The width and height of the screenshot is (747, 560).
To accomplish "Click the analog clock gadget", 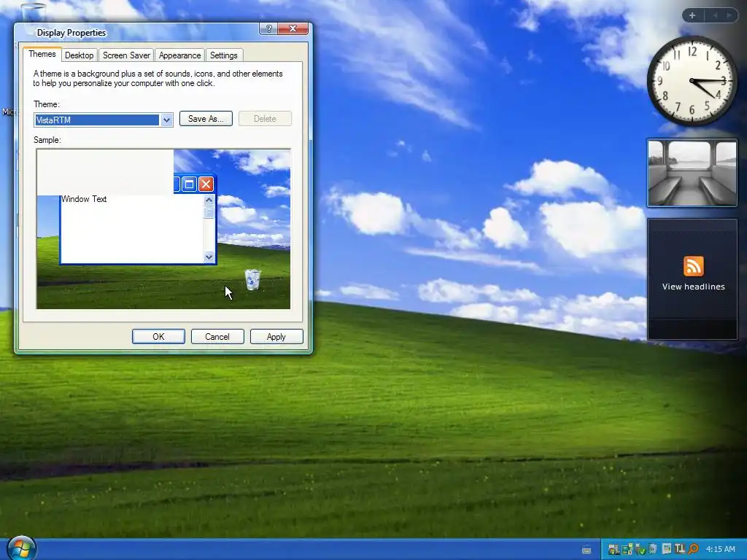I will click(692, 80).
